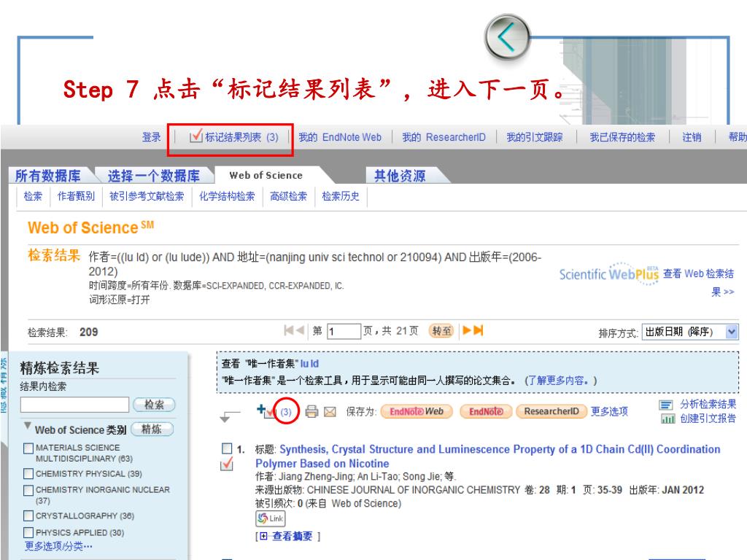Click the round back arrow button
Image resolution: width=747 pixels, height=560 pixels.
tap(508, 37)
